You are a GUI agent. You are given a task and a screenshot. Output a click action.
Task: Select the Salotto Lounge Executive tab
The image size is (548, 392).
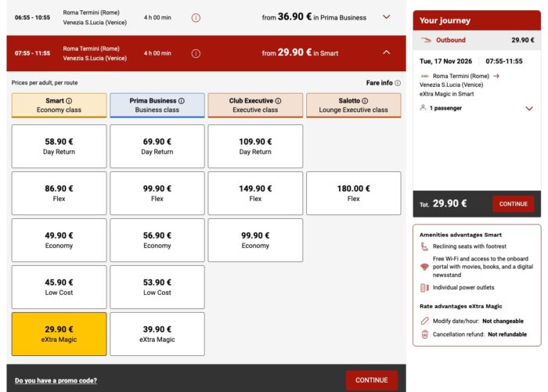click(354, 105)
